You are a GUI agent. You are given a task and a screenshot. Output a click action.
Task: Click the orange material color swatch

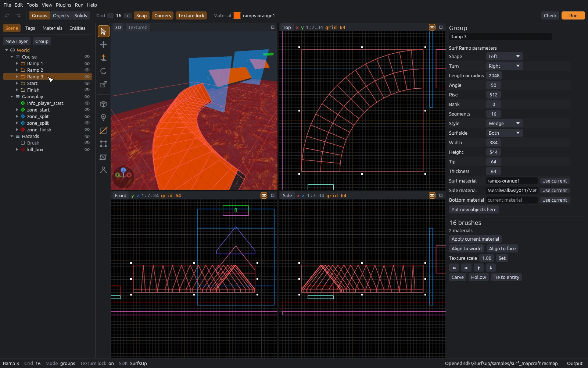click(237, 15)
